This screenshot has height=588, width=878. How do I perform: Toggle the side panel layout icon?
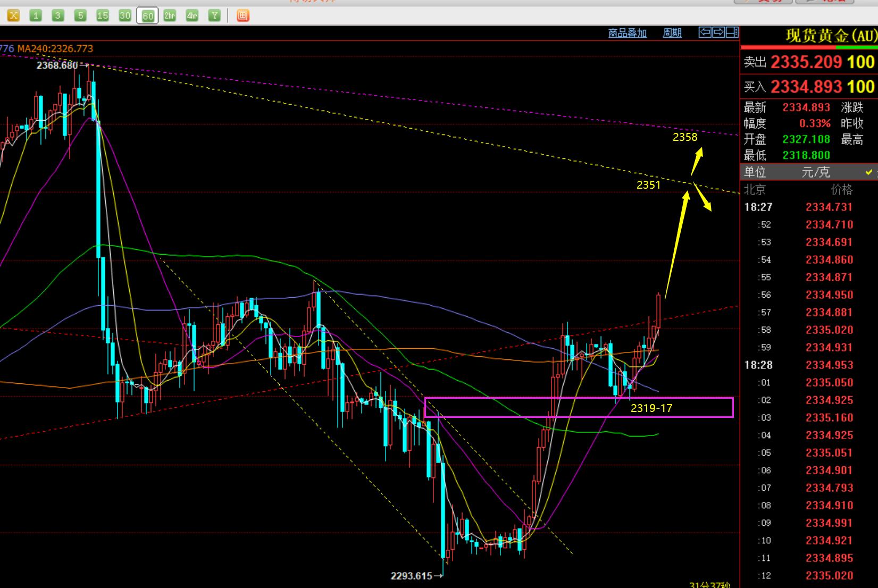[732, 32]
